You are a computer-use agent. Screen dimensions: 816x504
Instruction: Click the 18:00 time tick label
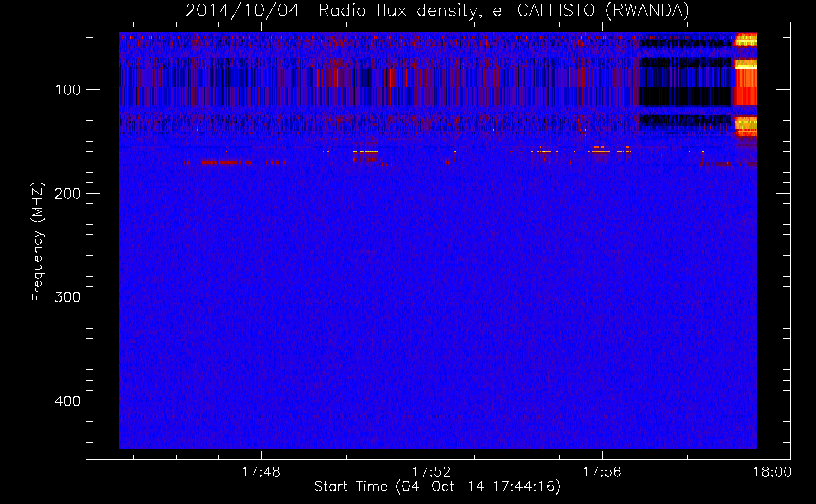772,472
